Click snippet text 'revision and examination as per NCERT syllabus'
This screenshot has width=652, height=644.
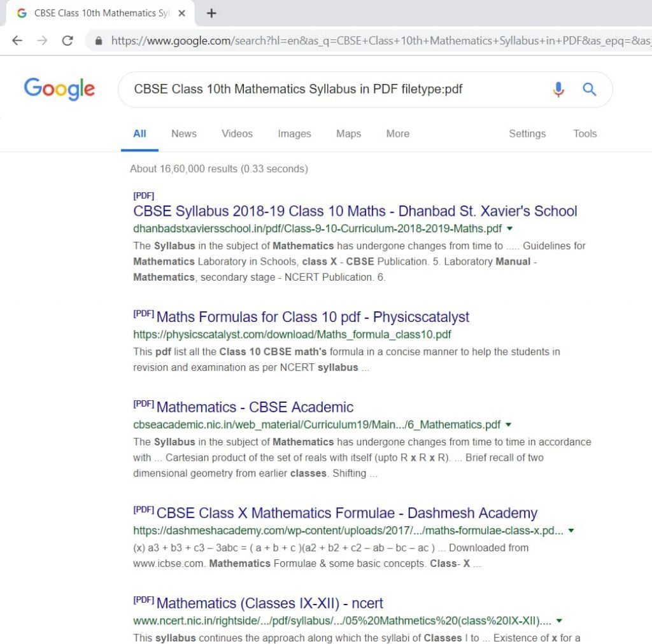pyautogui.click(x=245, y=368)
